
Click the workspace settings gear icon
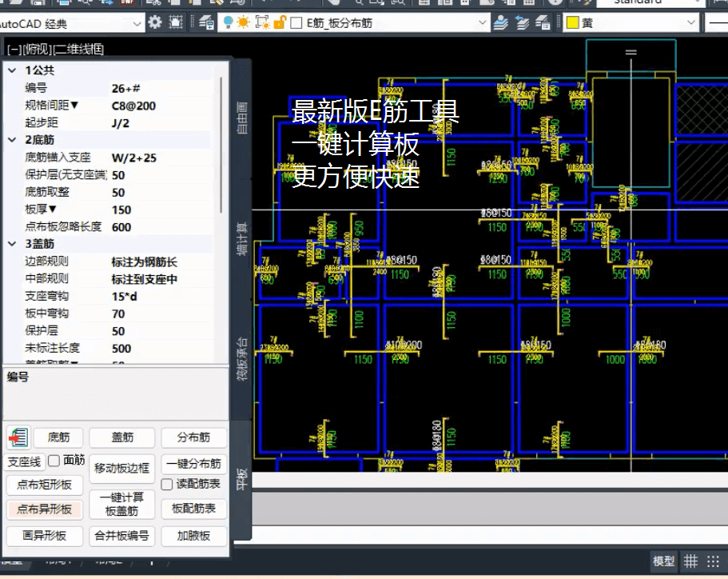click(155, 23)
